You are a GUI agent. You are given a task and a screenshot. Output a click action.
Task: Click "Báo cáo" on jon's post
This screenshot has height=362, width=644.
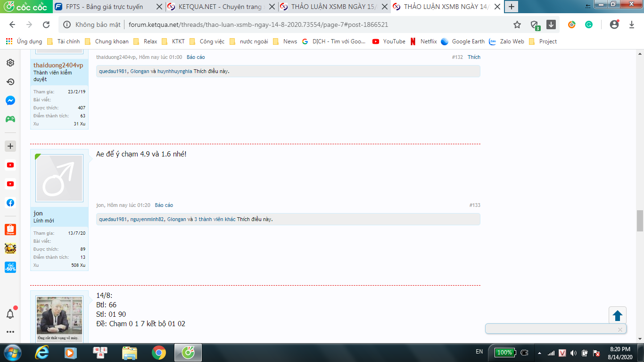[x=164, y=205]
